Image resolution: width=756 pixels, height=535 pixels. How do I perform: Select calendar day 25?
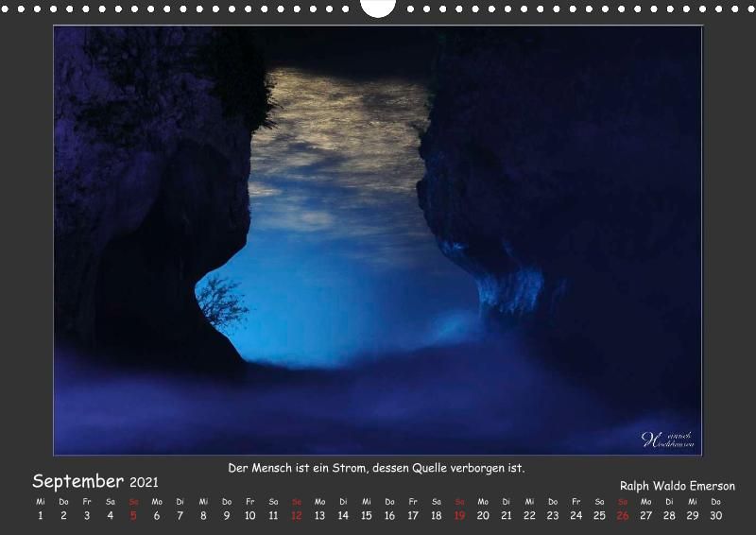click(x=599, y=515)
